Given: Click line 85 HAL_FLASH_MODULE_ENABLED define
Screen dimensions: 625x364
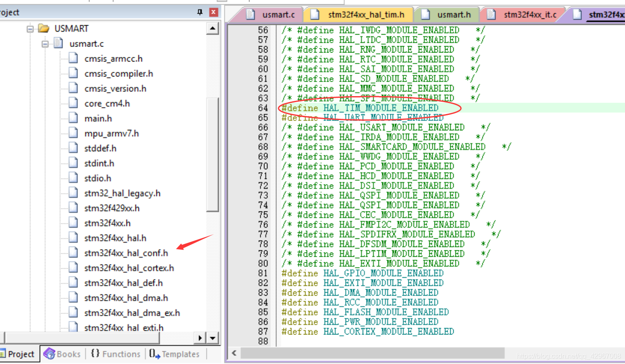Looking at the screenshot, I should point(365,312).
